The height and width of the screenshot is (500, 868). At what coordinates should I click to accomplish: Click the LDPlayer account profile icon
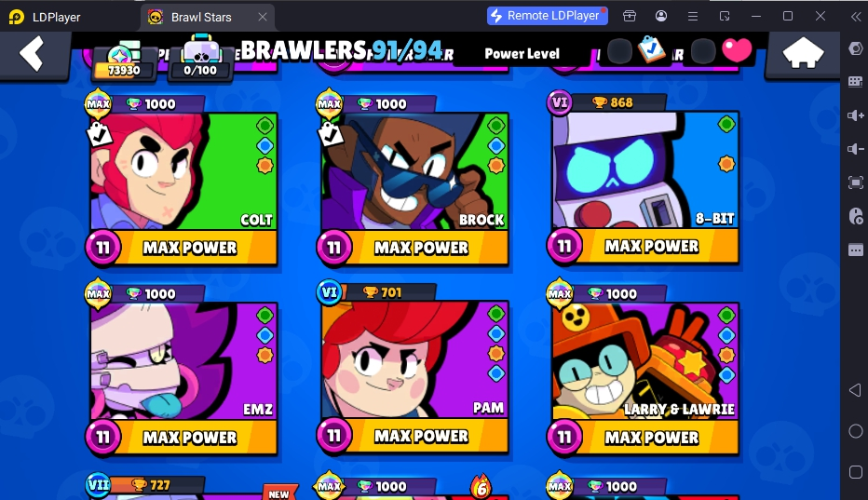(x=661, y=16)
